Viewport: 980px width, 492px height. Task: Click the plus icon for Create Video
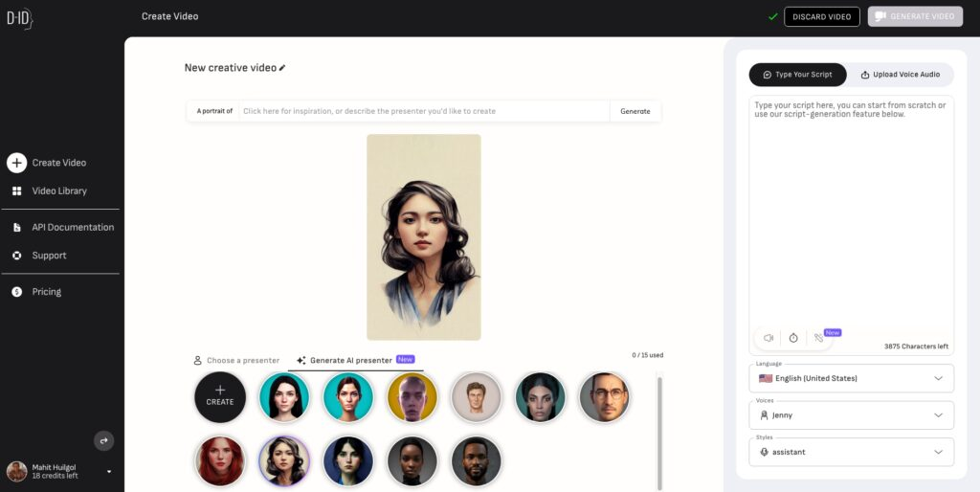(x=17, y=163)
